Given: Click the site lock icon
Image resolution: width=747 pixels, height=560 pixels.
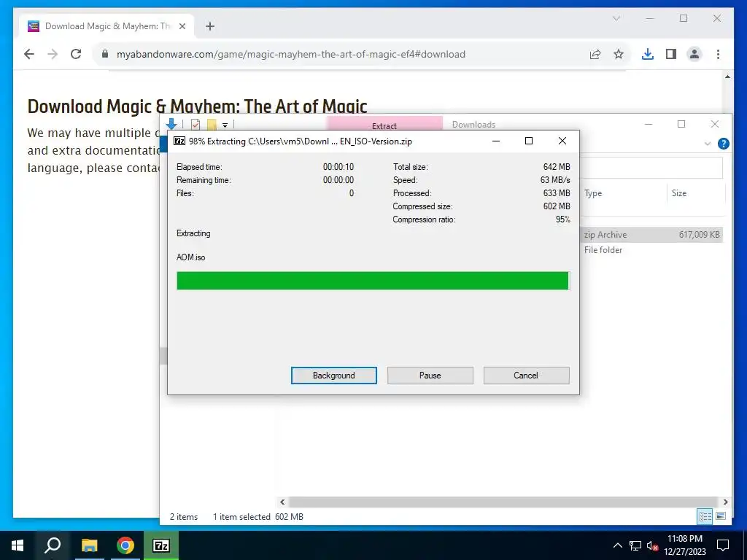Looking at the screenshot, I should [105, 54].
